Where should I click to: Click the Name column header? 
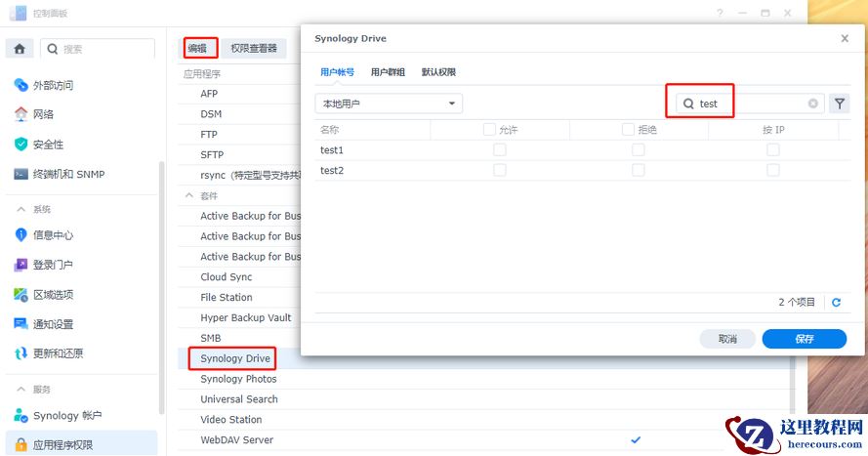tap(373, 130)
